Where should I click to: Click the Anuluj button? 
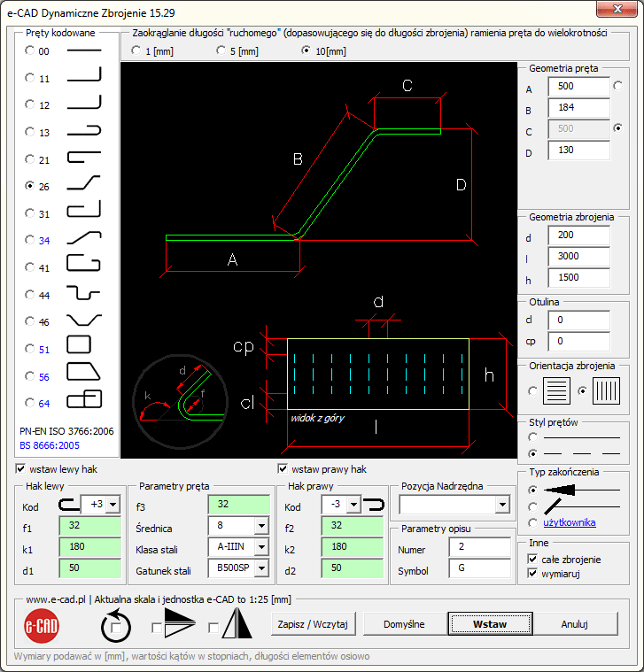coord(575,623)
